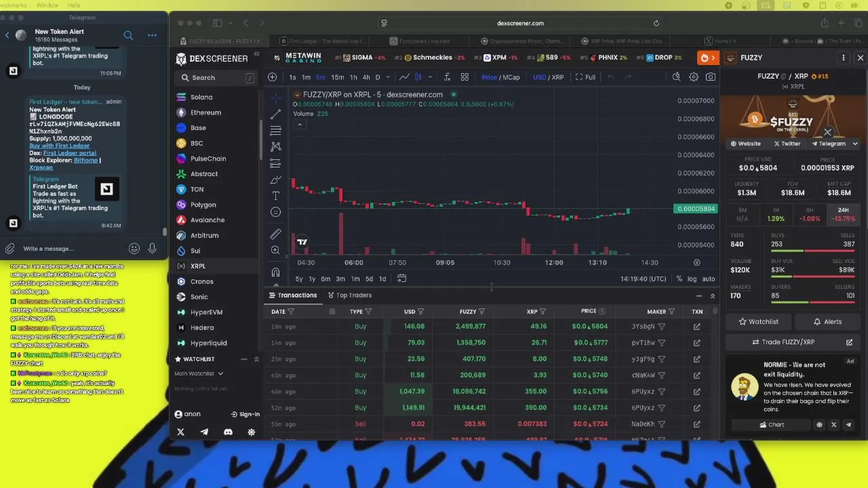
Task: Open the DEX Screener Discord icon
Action: click(228, 432)
